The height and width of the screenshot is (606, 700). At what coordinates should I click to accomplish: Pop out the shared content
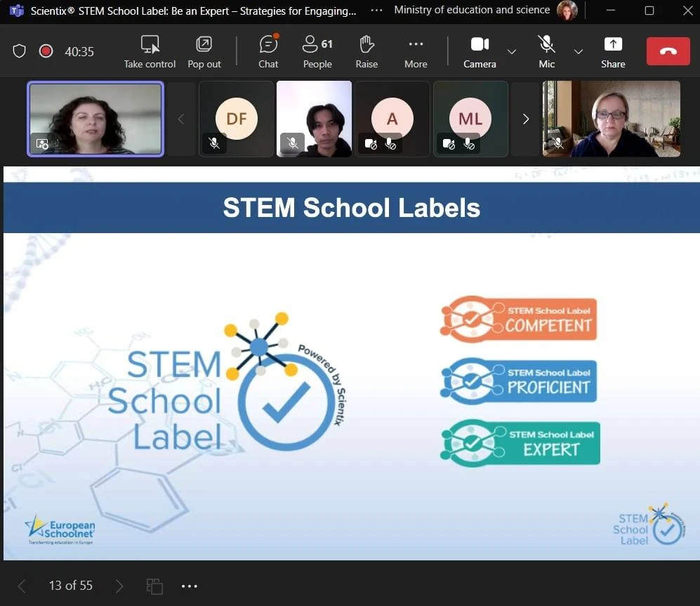coord(204,52)
